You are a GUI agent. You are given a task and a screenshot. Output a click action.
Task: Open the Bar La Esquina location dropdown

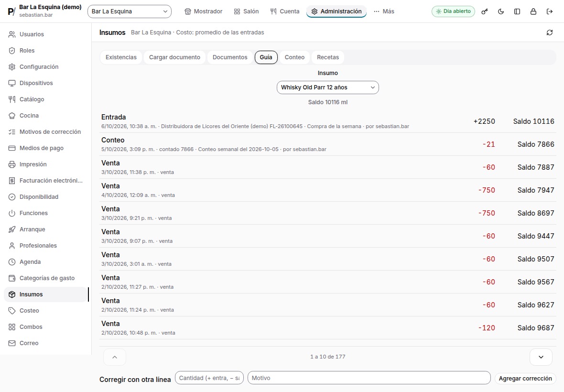click(130, 11)
